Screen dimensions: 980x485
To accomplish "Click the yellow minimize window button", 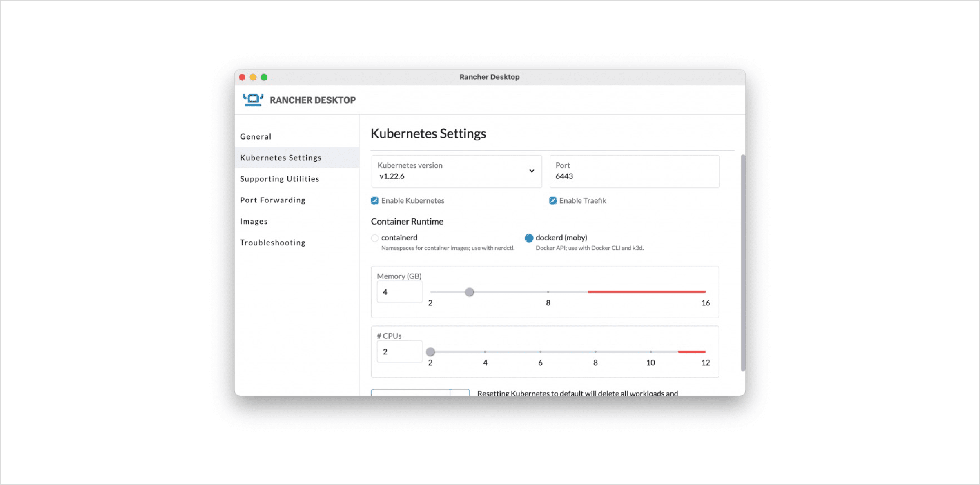I will [x=253, y=77].
